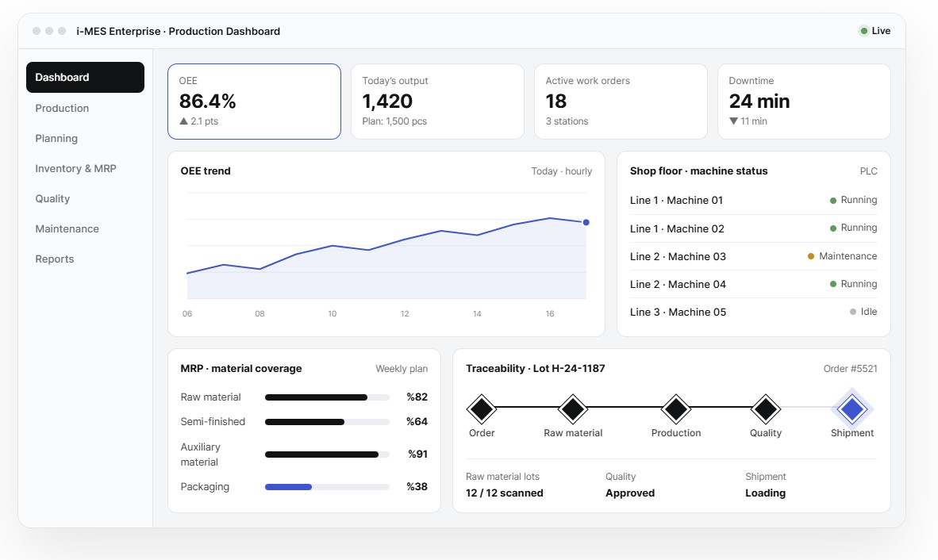This screenshot has height=560, width=938.
Task: Click the Weekly plan label
Action: tap(402, 369)
